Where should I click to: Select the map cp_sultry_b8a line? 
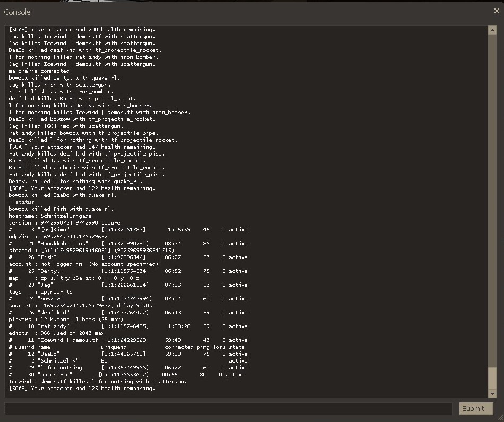pyautogui.click(x=74, y=278)
